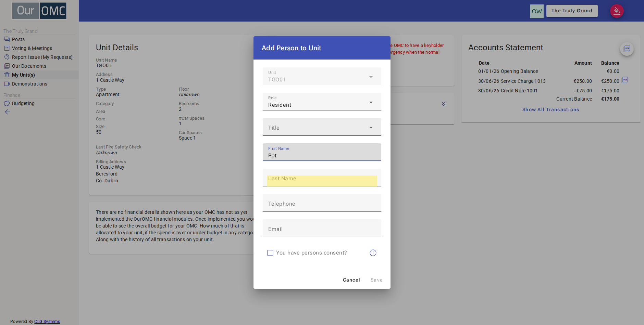Click the OW user avatar badge
Image resolution: width=644 pixels, height=325 pixels.
point(537,11)
